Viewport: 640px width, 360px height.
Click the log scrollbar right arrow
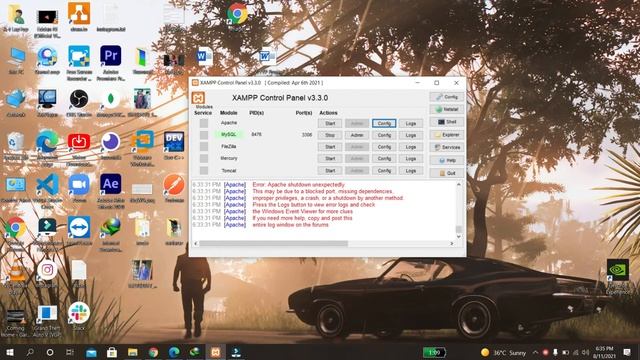452,244
